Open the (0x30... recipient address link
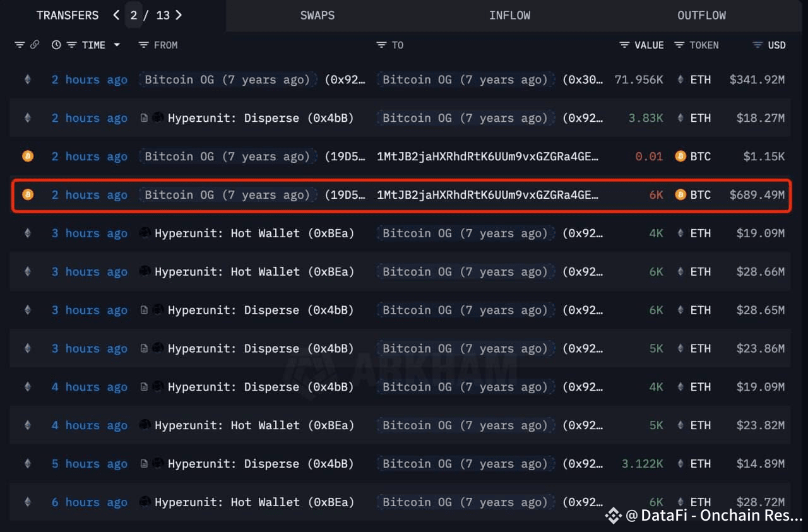The width and height of the screenshot is (808, 532). 583,80
